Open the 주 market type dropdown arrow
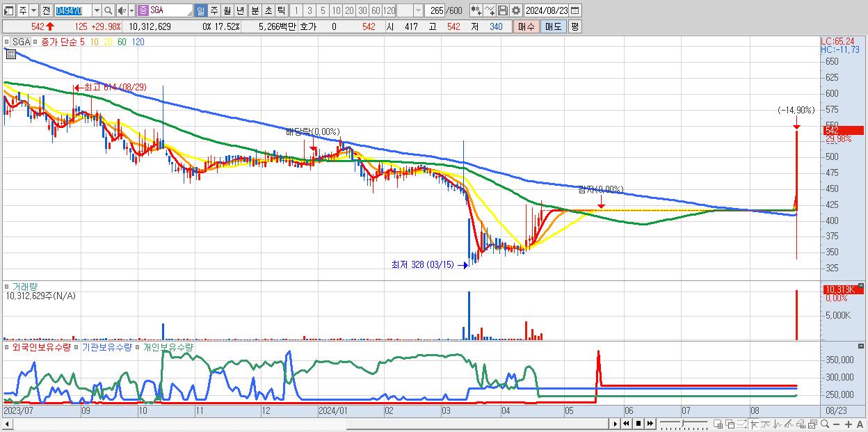The height and width of the screenshot is (432, 868). click(33, 10)
